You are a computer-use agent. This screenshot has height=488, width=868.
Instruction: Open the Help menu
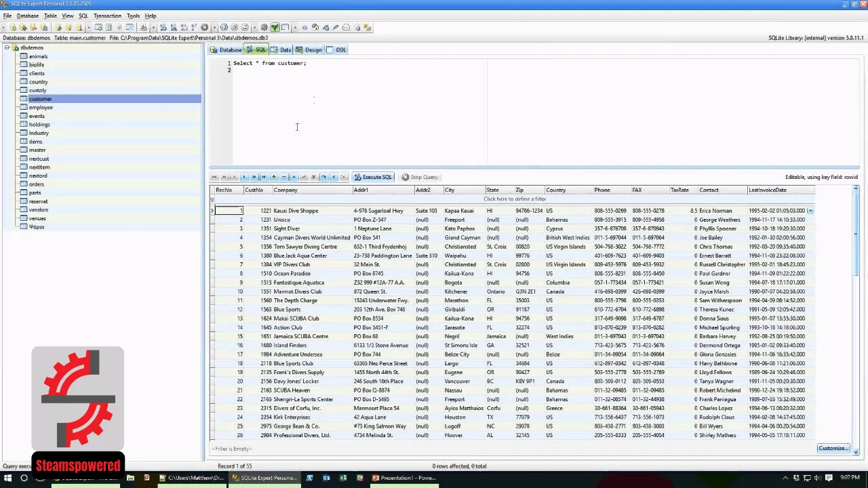151,16
